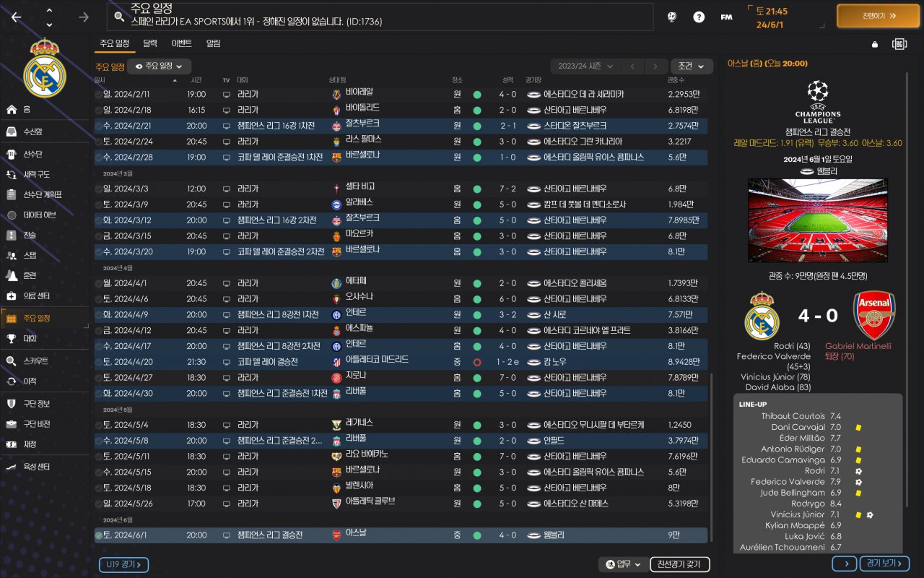Tick the circle on the 2024/5/4 row

pyautogui.click(x=99, y=425)
